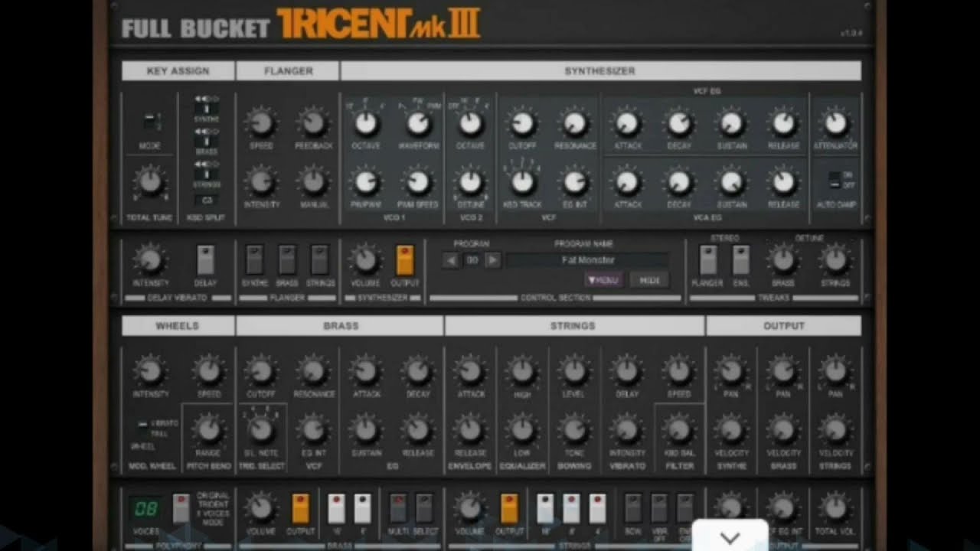Select the next program arrow

coord(493,260)
